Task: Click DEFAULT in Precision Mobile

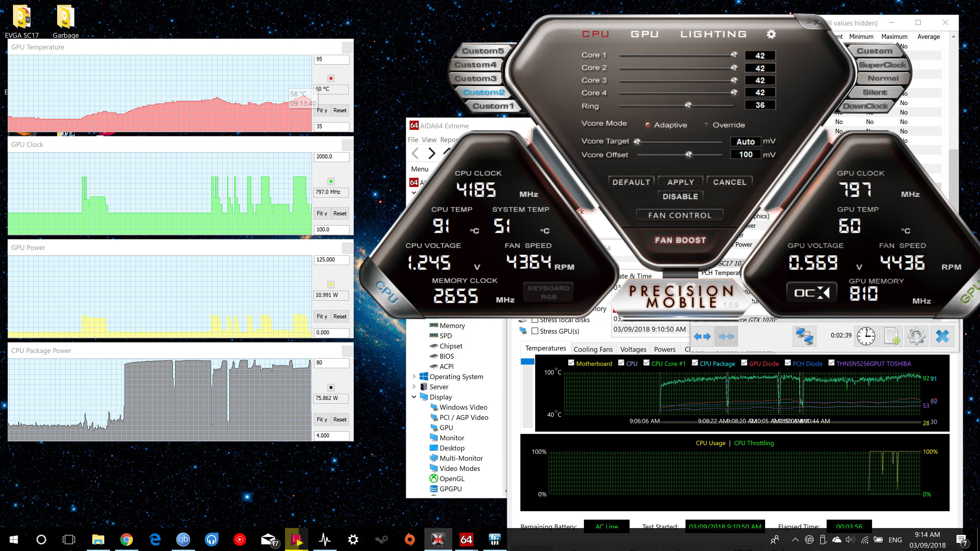Action: (x=631, y=182)
